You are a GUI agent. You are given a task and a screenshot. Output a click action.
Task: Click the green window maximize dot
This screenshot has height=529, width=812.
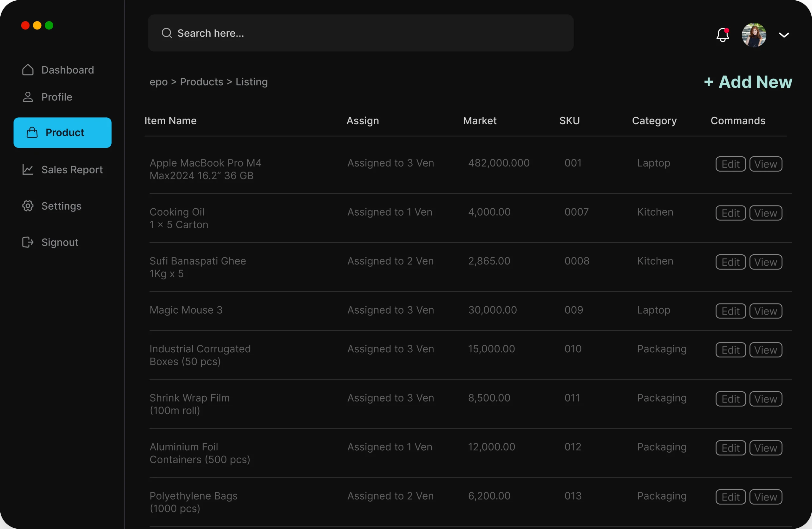(49, 26)
